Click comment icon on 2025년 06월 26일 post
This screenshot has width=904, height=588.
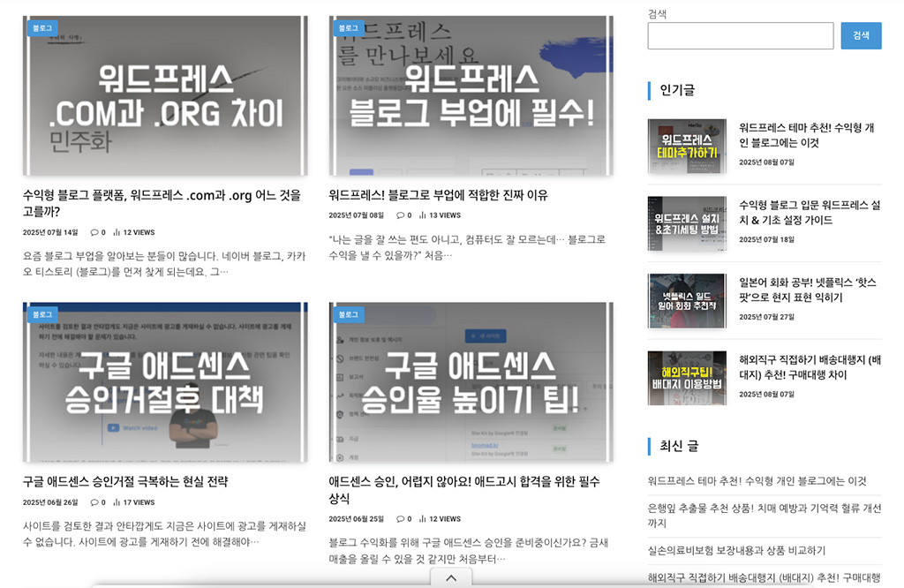[x=94, y=502]
